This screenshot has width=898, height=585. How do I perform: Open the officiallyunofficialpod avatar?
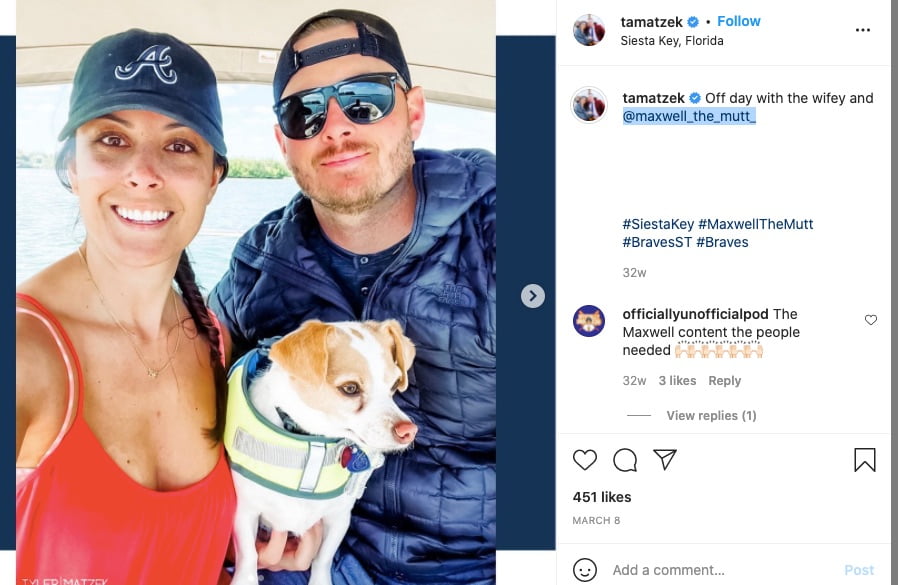pyautogui.click(x=589, y=321)
